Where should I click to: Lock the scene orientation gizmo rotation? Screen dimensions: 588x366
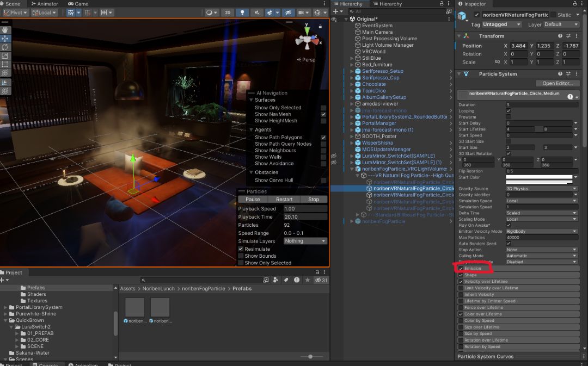tap(320, 26)
